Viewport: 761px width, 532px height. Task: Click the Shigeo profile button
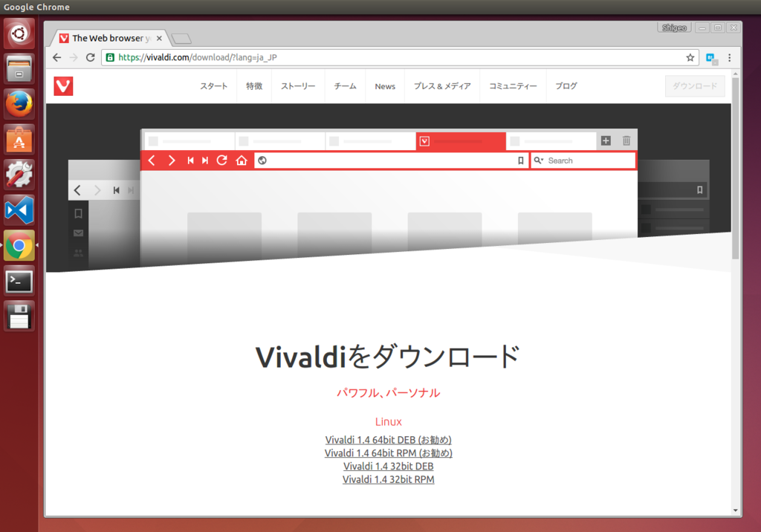[x=675, y=27]
